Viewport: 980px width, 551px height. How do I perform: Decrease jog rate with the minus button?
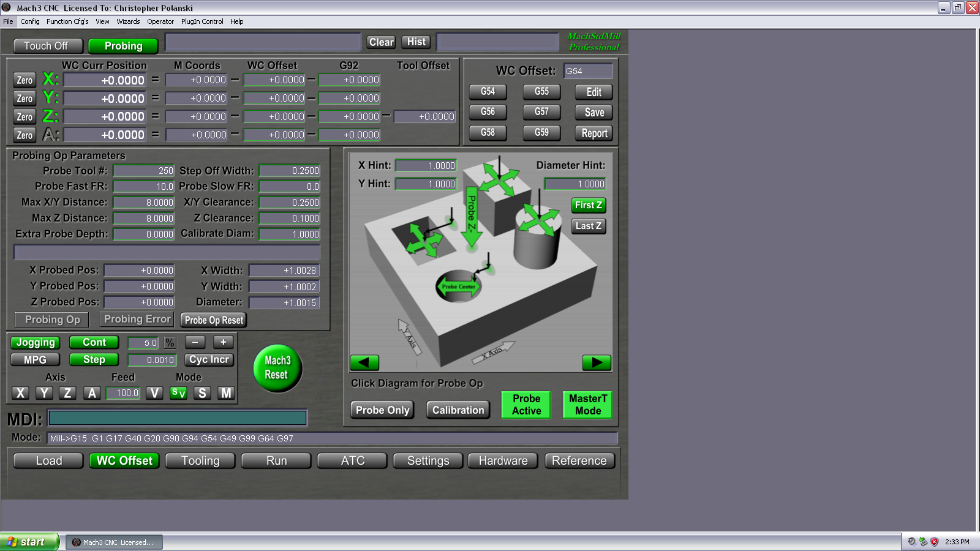point(195,342)
